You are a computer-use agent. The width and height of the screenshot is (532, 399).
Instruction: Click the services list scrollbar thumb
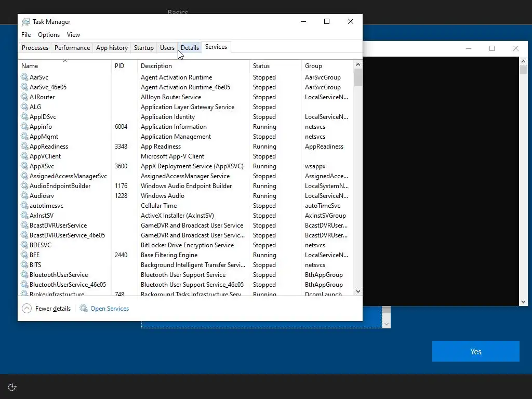pyautogui.click(x=358, y=78)
